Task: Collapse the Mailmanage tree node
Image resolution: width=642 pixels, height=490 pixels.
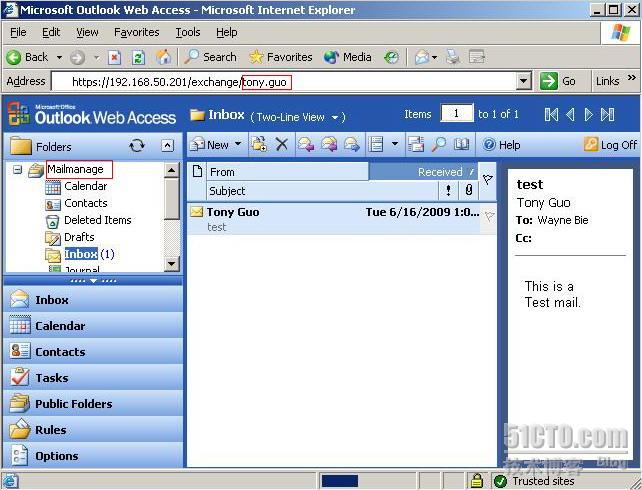Action: (17, 169)
